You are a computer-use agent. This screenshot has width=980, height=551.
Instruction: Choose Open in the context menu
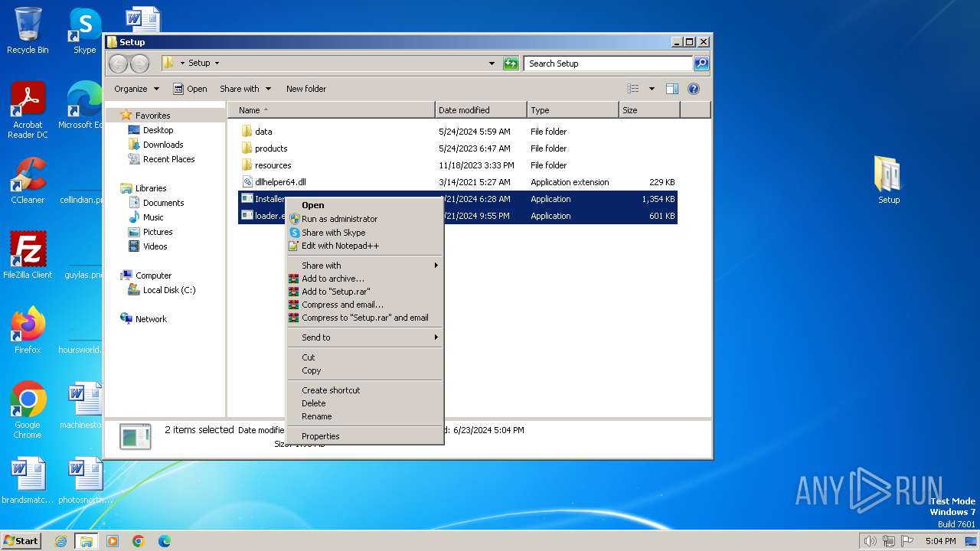point(364,205)
